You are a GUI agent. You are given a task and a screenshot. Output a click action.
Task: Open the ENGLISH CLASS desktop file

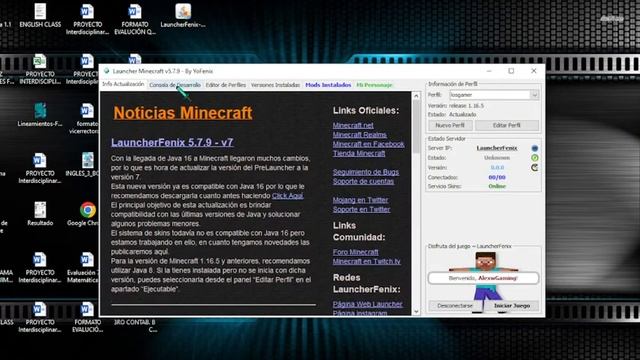coord(40,16)
